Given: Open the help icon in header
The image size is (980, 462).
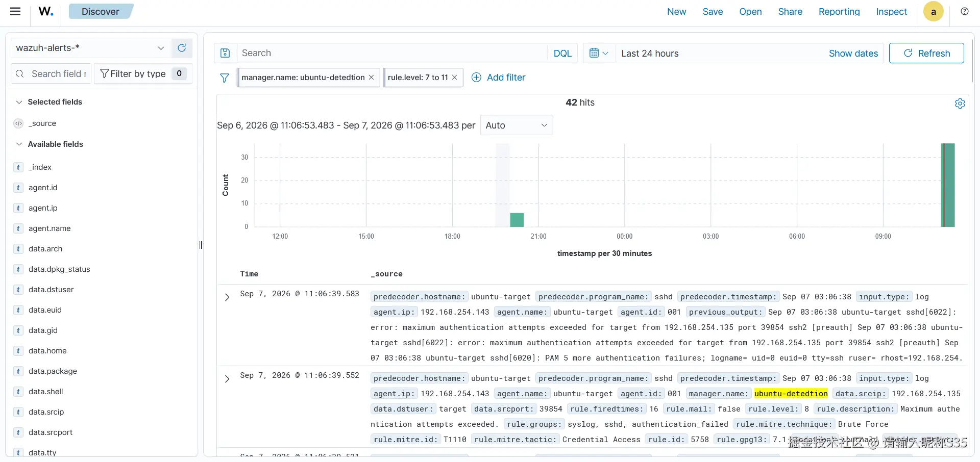Looking at the screenshot, I should coord(965,11).
